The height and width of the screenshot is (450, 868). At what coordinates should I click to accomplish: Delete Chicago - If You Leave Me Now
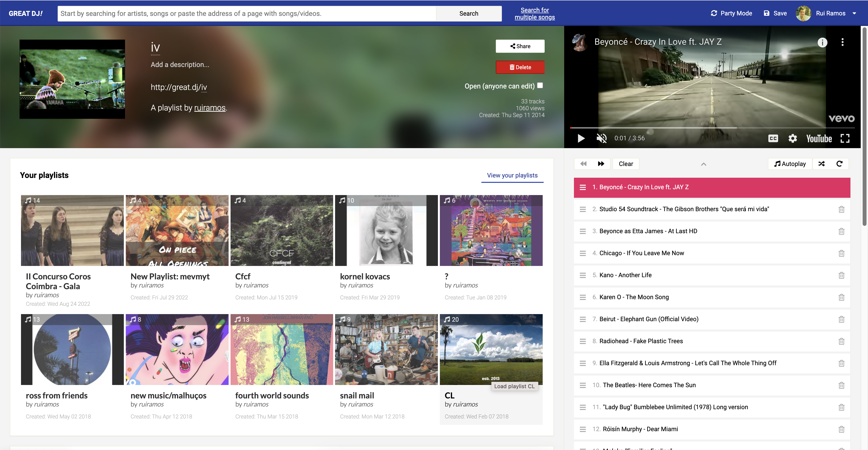point(841,253)
